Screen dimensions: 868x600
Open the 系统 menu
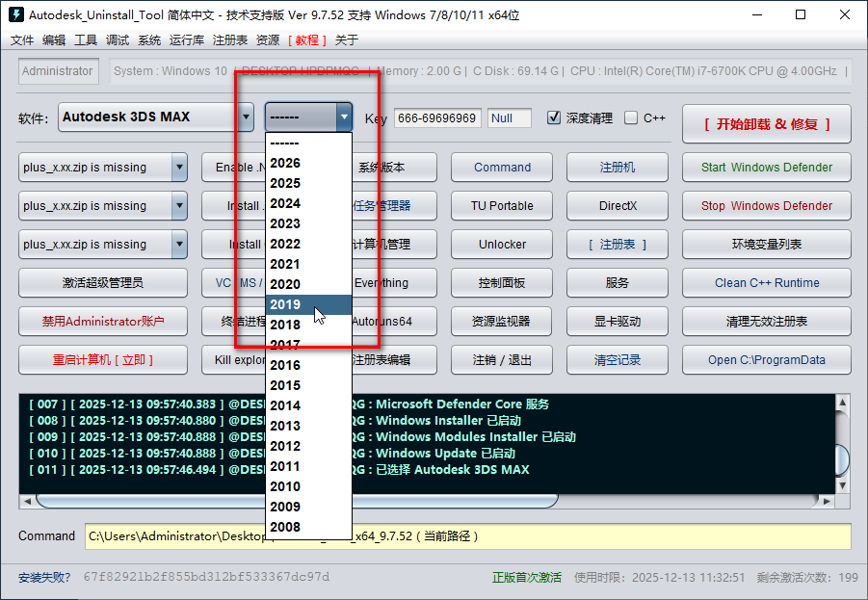(149, 39)
